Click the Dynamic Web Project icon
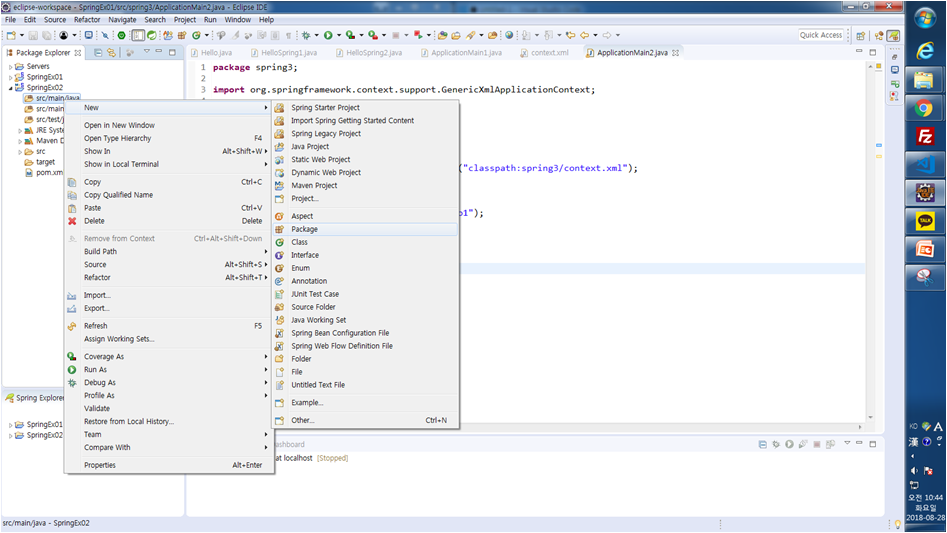This screenshot has height=533, width=947. pyautogui.click(x=279, y=173)
